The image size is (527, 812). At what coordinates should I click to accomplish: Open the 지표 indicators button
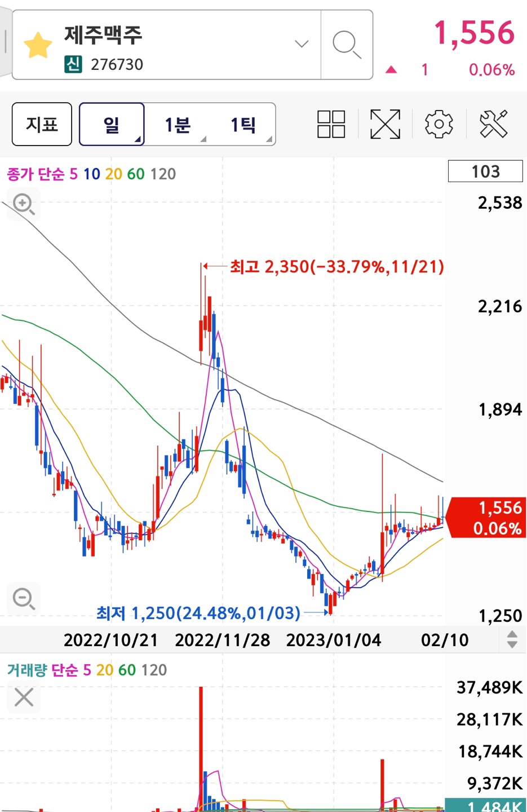pyautogui.click(x=42, y=124)
